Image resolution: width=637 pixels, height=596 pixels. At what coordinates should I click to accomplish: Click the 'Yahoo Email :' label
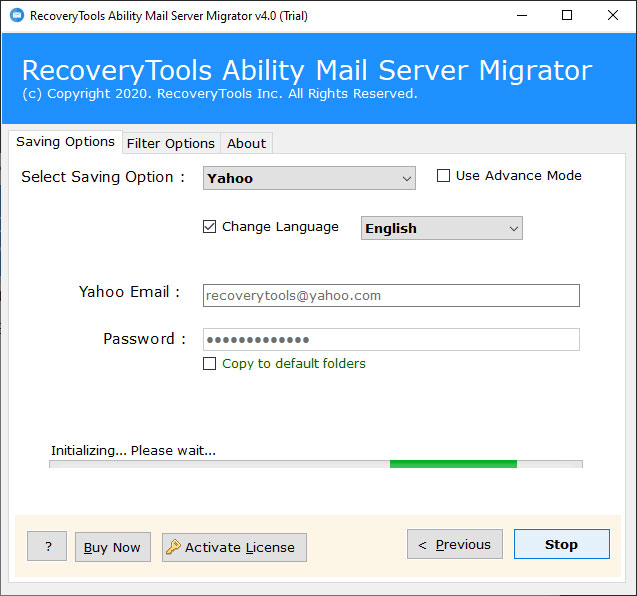pos(130,292)
